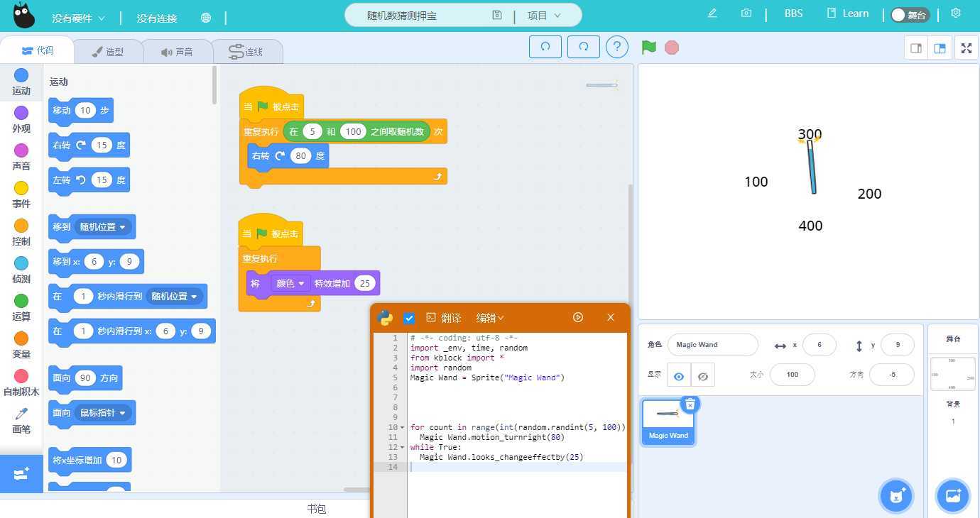Expand the 没有硬件 hardware dropdown
Viewport: 980px width, 518px height.
pyautogui.click(x=78, y=18)
